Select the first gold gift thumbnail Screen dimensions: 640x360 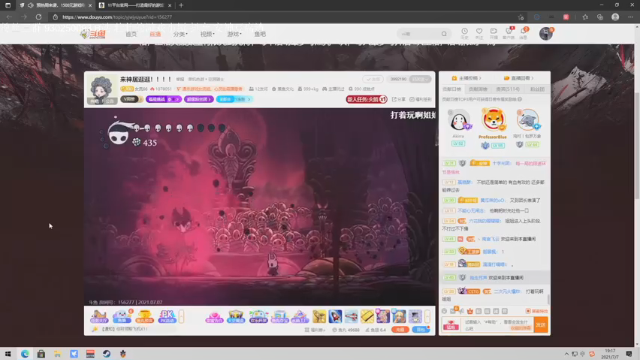click(x=319, y=316)
